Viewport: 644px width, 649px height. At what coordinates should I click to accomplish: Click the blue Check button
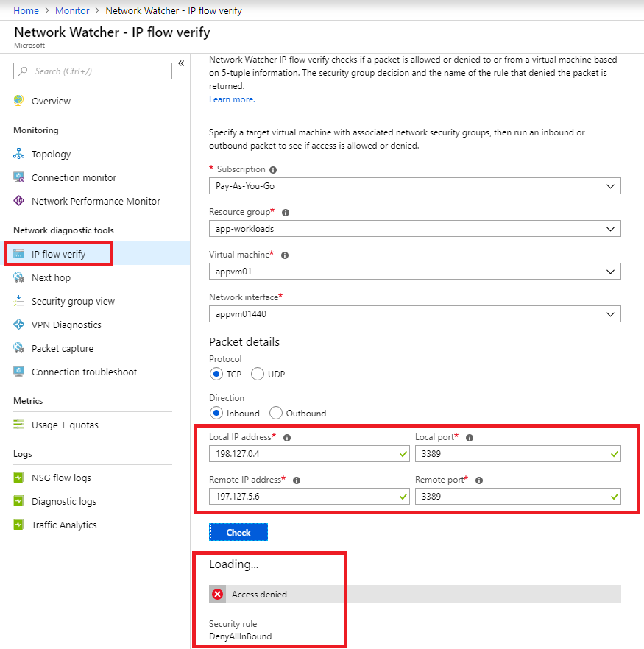(238, 532)
